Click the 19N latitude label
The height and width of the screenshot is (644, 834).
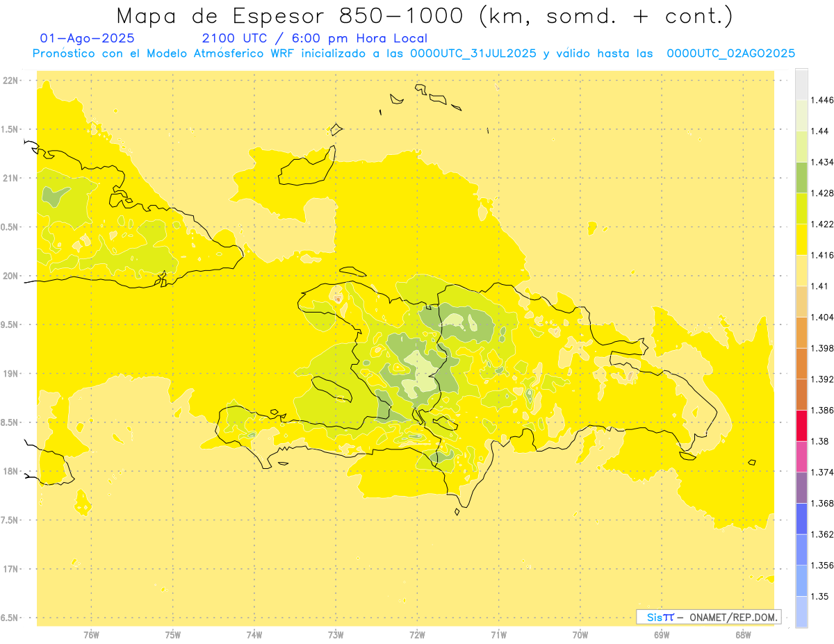(x=11, y=374)
